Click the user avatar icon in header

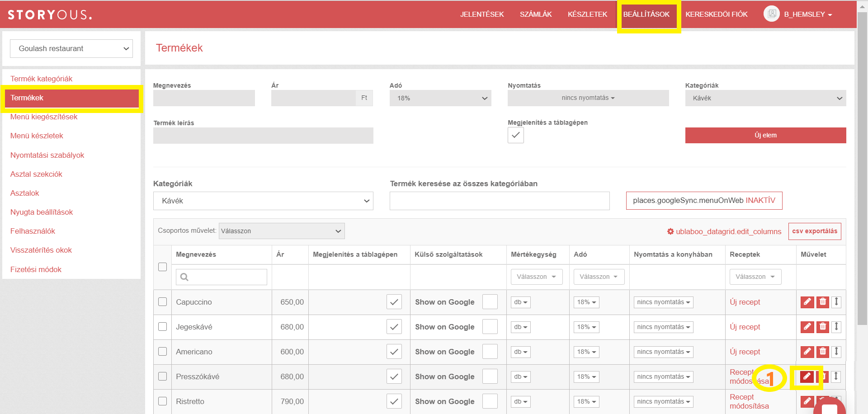[772, 14]
